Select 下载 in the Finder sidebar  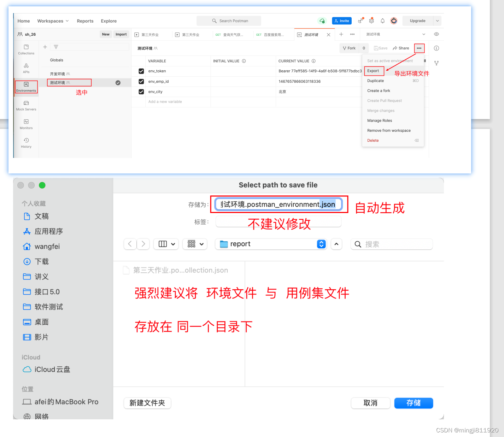(41, 261)
